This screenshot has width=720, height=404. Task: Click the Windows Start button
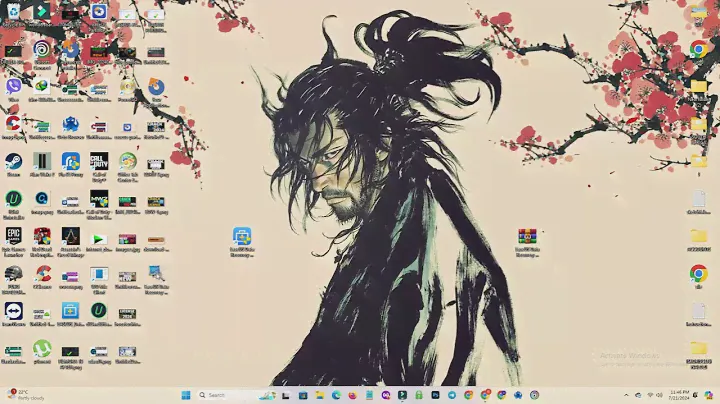[184, 395]
